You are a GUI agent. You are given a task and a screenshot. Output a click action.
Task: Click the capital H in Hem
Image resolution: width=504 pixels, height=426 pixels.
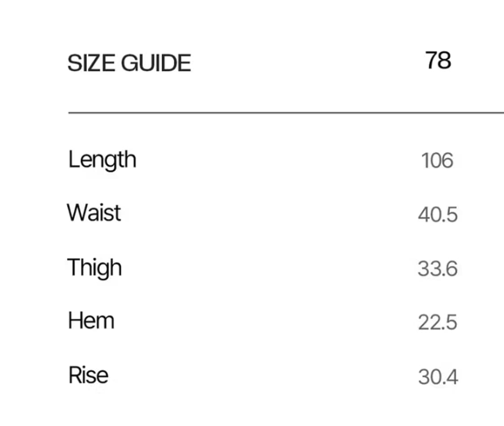point(75,321)
